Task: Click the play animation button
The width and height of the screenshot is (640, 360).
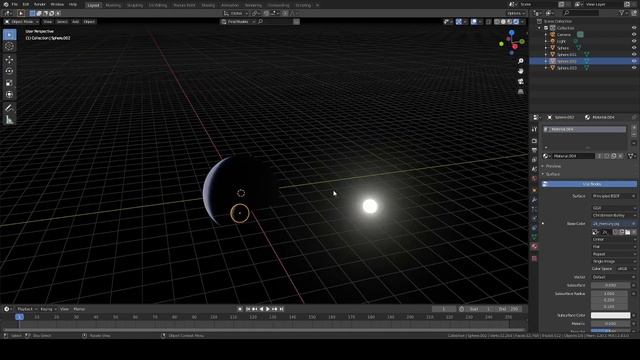Action: click(268, 309)
